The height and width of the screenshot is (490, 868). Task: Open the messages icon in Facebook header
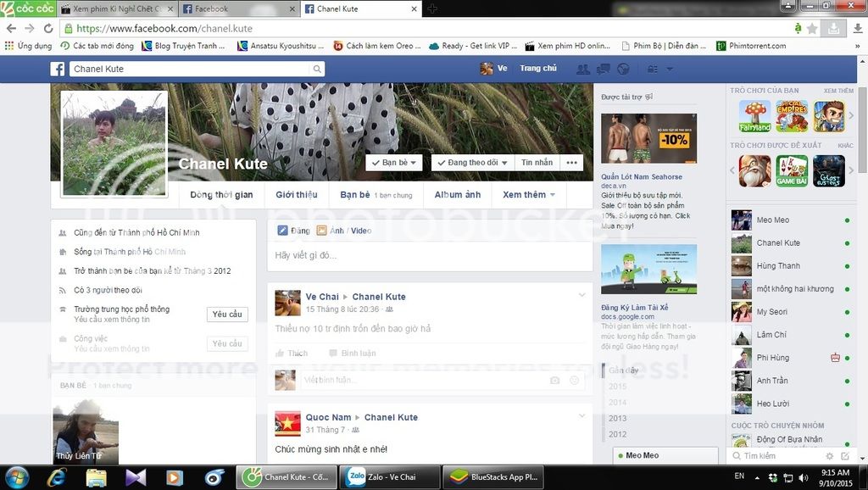pyautogui.click(x=604, y=69)
